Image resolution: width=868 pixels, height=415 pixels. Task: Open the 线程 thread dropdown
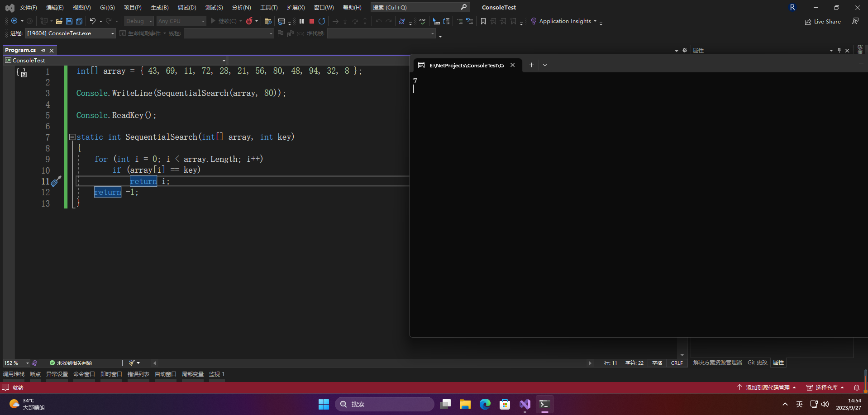[229, 33]
